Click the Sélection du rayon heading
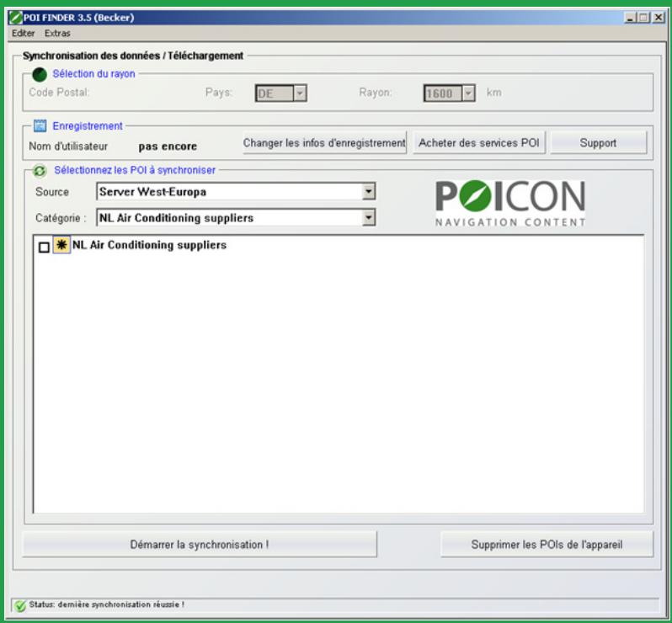This screenshot has height=623, width=672. point(93,74)
